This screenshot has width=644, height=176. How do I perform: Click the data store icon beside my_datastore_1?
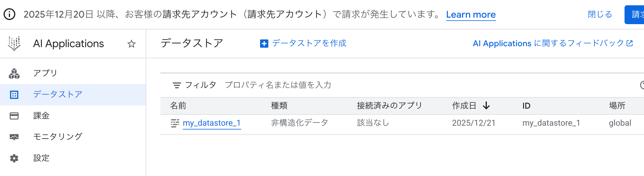click(175, 123)
